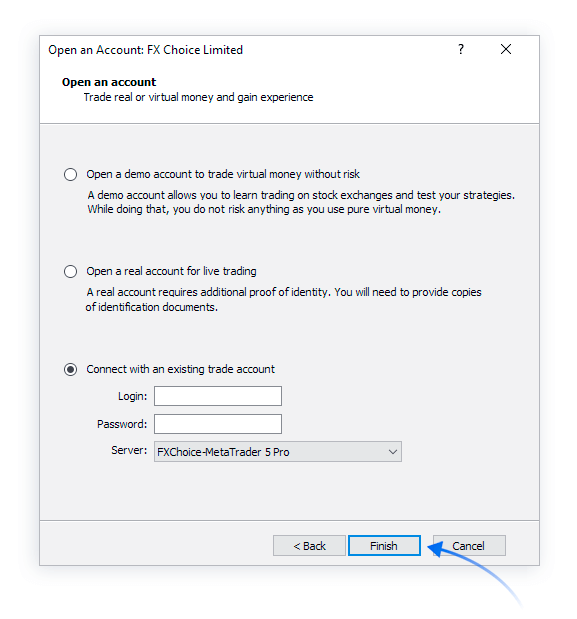Select the real account radio button
577x619 pixels.
point(70,271)
